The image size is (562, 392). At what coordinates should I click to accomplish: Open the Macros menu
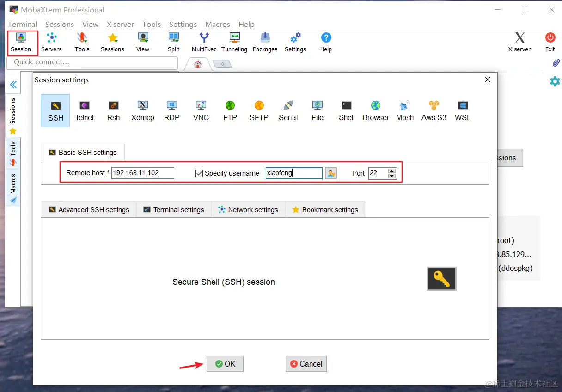click(218, 24)
